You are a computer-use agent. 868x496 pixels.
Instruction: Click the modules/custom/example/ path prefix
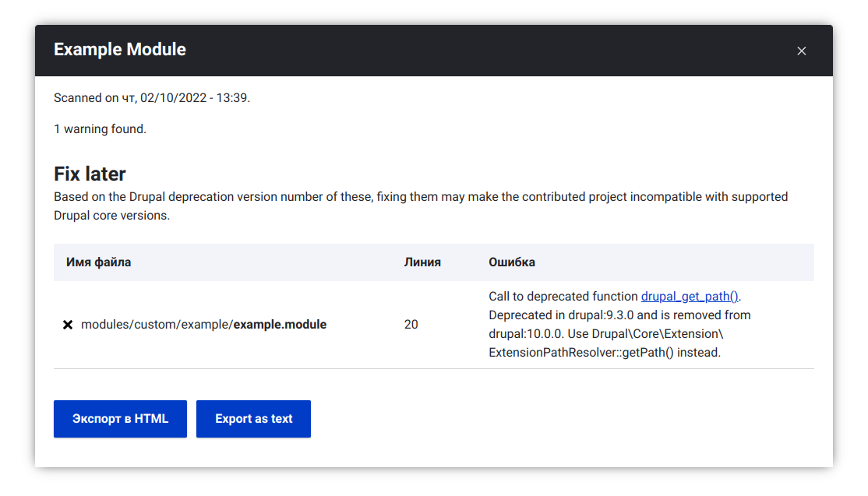click(x=157, y=325)
